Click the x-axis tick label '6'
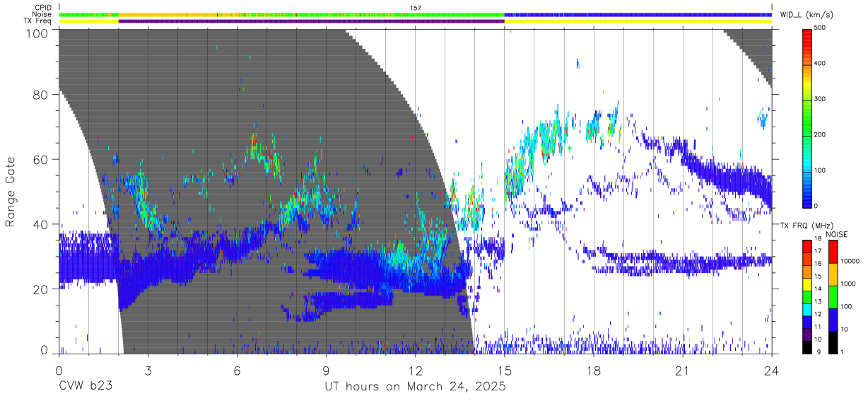Image resolution: width=868 pixels, height=401 pixels. point(237,371)
